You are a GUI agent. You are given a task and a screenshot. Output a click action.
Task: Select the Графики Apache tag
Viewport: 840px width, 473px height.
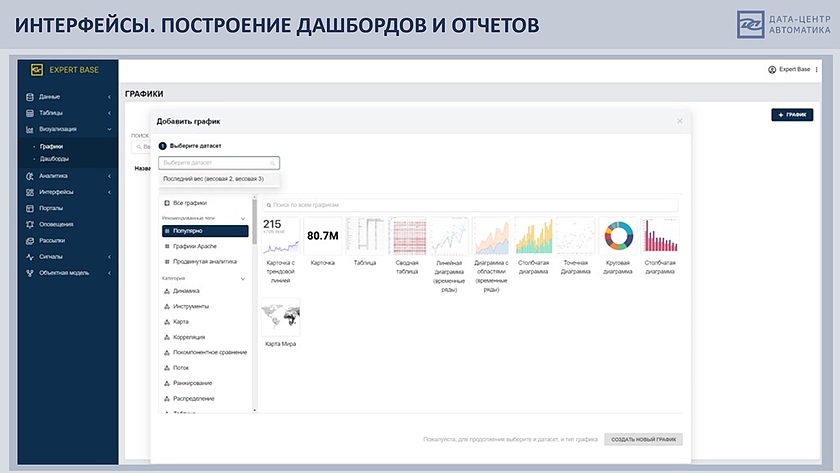(195, 246)
